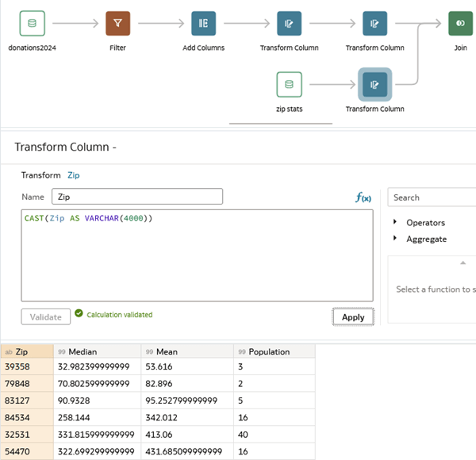This screenshot has width=476, height=460.
Task: Click the Mean value 342.012
Action: 187,418
